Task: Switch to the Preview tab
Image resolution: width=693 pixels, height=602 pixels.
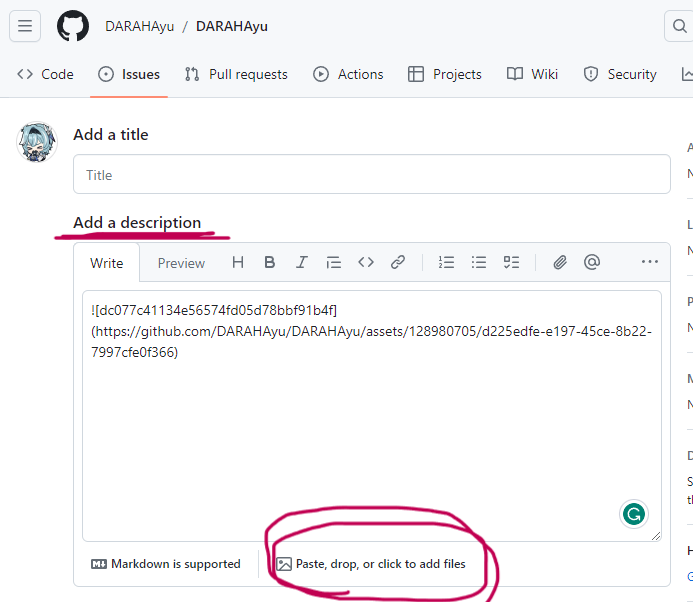Action: [181, 263]
